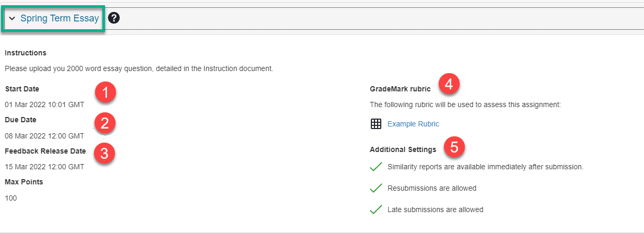
Task: Click the rubric grid icon
Action: [376, 124]
